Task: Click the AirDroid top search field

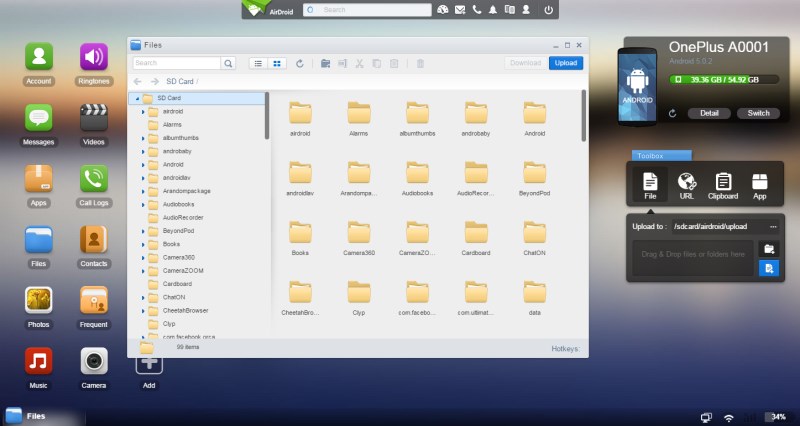Action: (367, 10)
